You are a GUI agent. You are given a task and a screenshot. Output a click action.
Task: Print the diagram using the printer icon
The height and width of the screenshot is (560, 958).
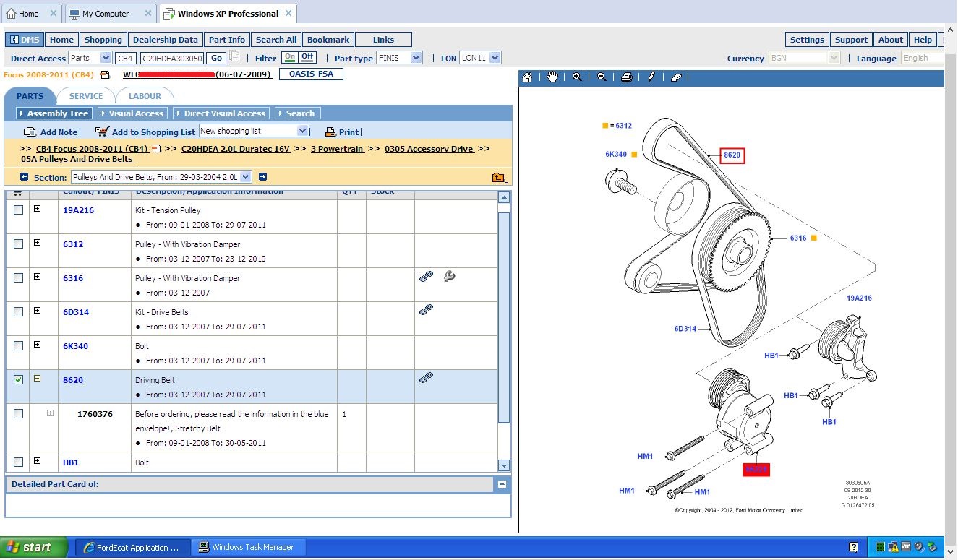[x=627, y=77]
